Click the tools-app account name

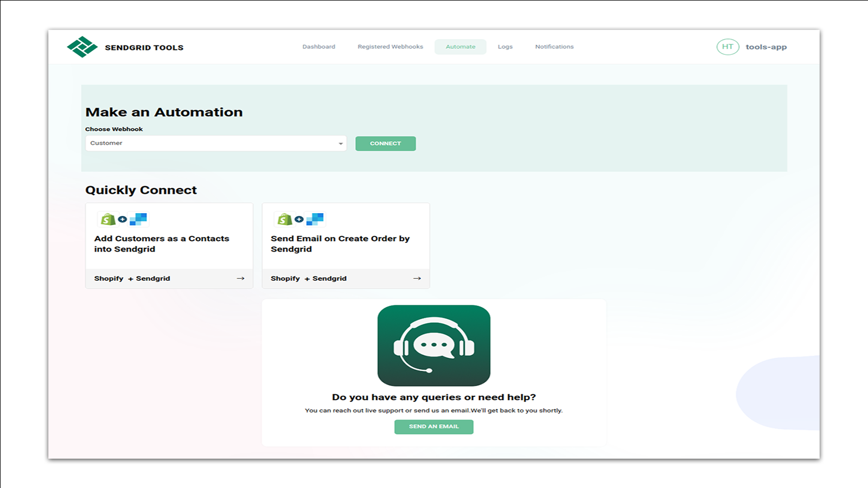(x=765, y=47)
